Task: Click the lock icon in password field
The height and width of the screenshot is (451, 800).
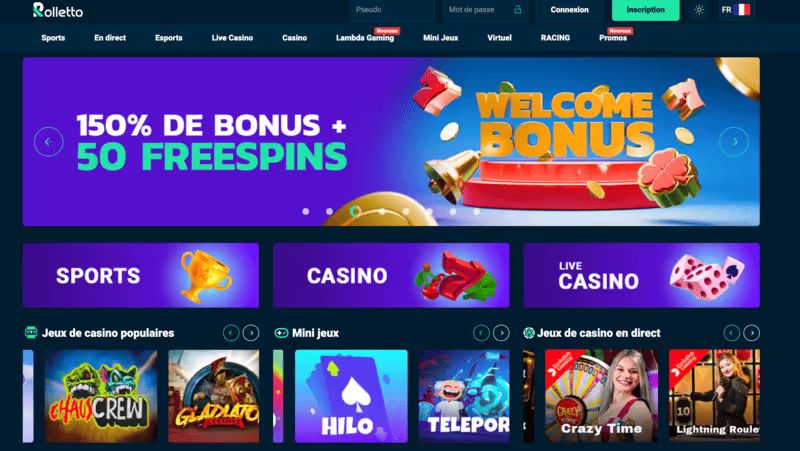Action: click(x=517, y=10)
